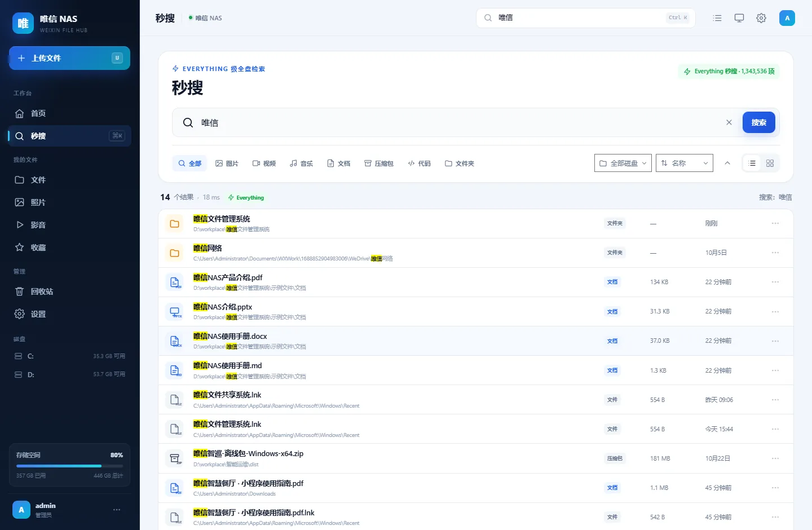
Task: Select the 全部 filter tab
Action: 189,164
